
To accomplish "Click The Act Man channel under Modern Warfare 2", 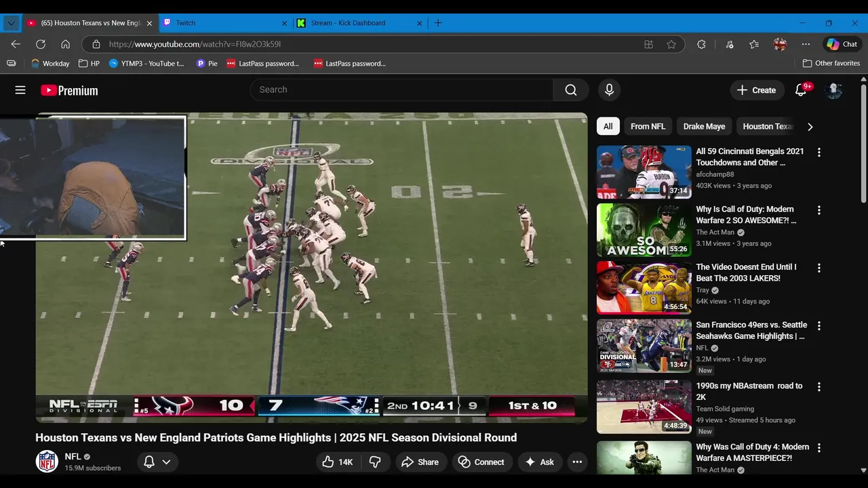I will (x=715, y=232).
